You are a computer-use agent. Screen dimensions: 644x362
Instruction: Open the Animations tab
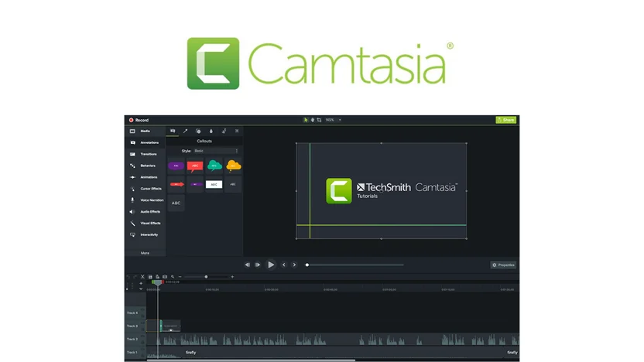(145, 177)
